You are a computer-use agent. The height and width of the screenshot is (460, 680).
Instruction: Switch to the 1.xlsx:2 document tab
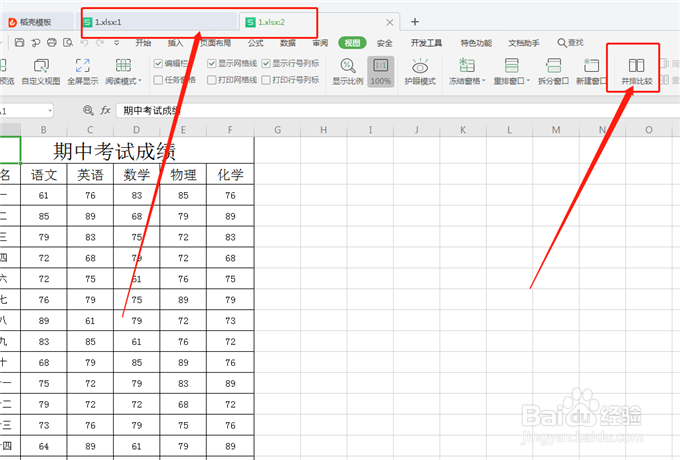[319, 22]
